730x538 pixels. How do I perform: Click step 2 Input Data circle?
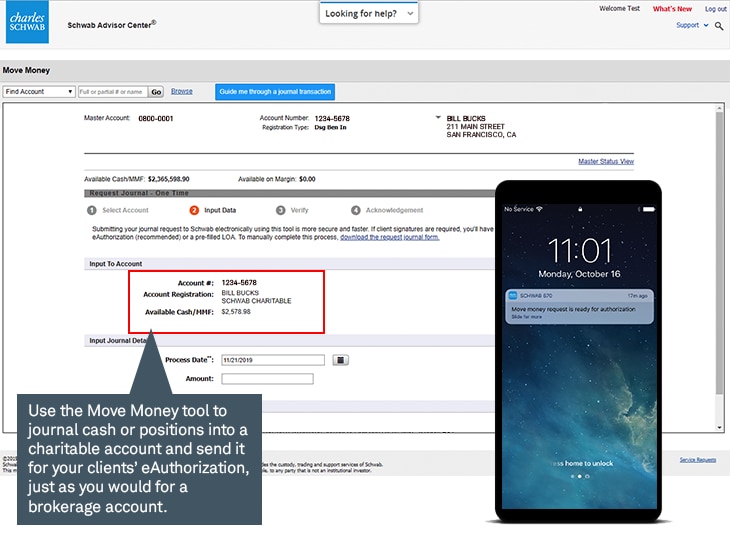(194, 210)
